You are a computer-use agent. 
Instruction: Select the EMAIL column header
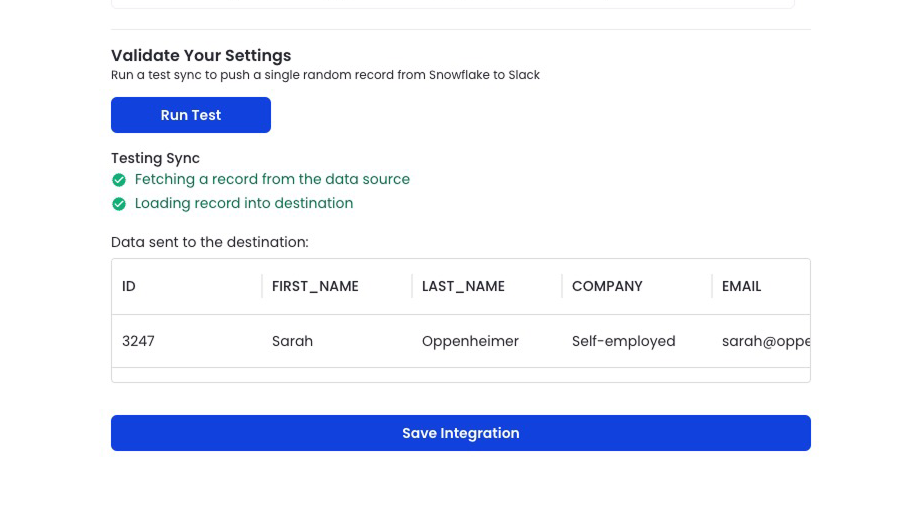(x=761, y=287)
